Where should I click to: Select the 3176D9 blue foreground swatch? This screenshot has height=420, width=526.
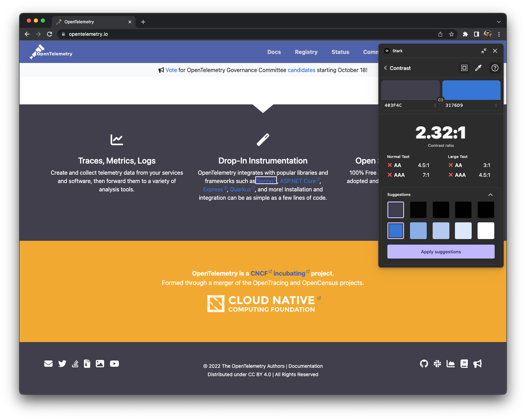point(471,90)
